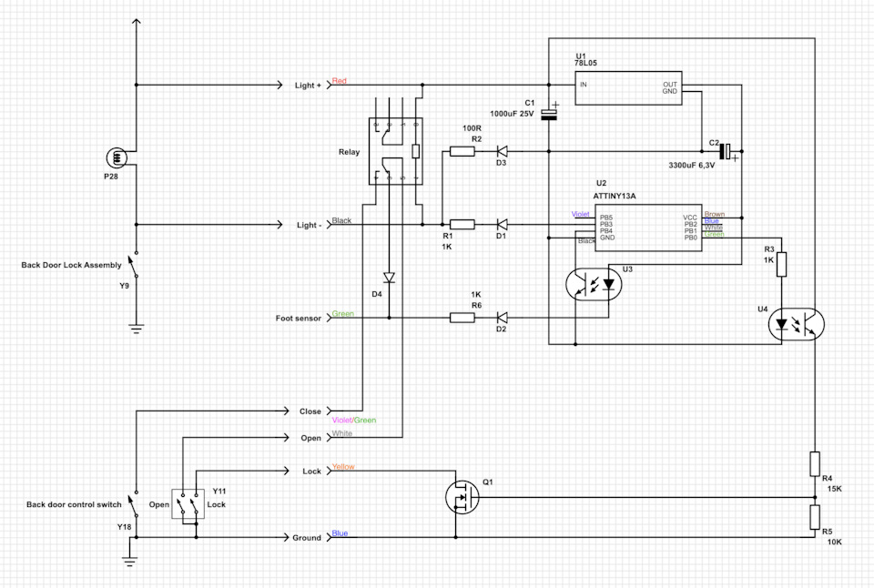
Task: Select the '1000uF 25V' capacitor value
Action: (512, 114)
